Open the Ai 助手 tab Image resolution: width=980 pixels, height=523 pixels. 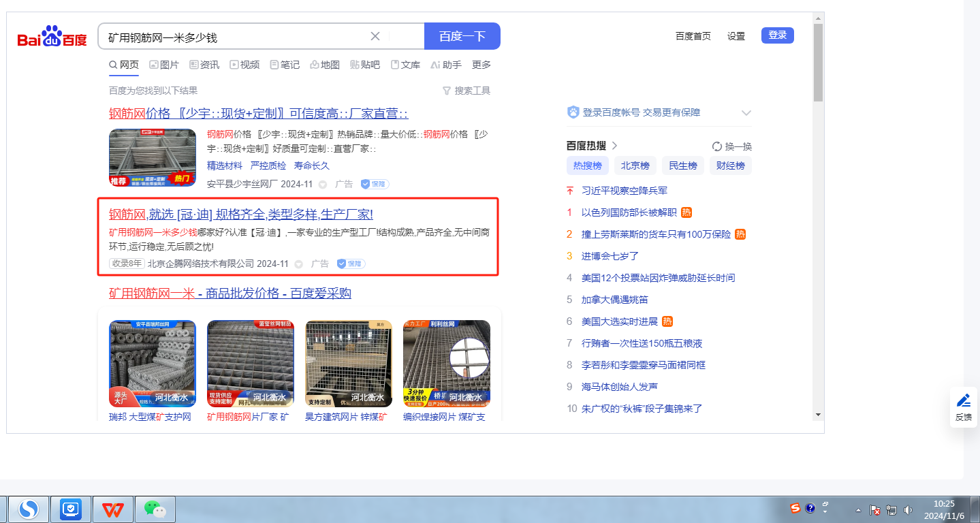pyautogui.click(x=446, y=65)
